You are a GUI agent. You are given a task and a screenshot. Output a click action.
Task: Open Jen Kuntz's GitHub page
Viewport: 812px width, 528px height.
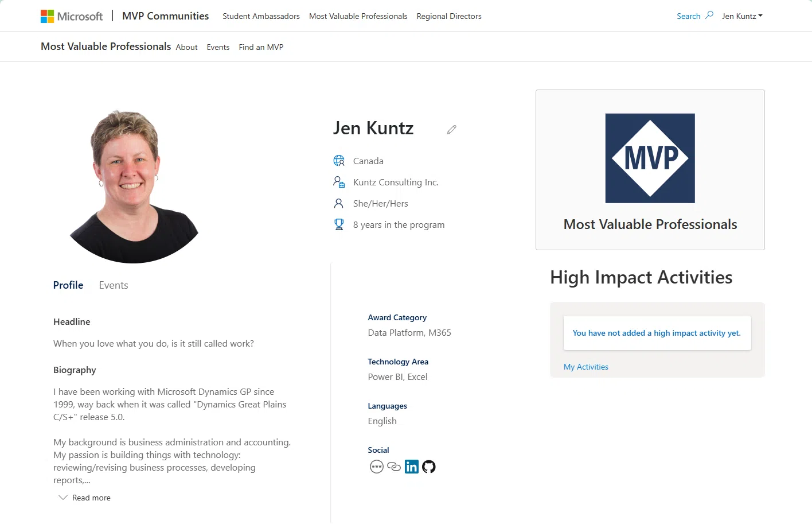pyautogui.click(x=429, y=467)
